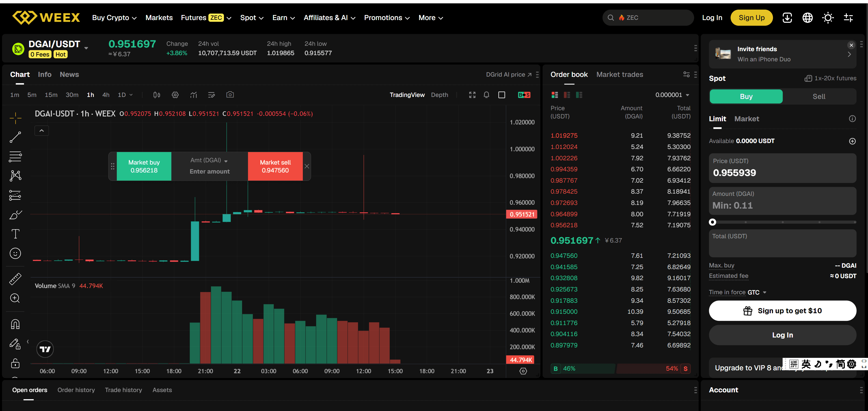Expand chart to fullscreen

click(472, 95)
